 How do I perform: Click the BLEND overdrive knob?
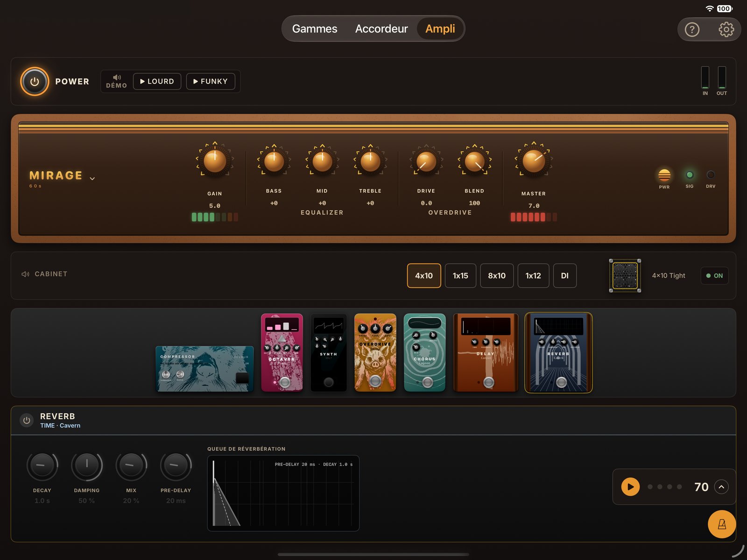coord(474,161)
